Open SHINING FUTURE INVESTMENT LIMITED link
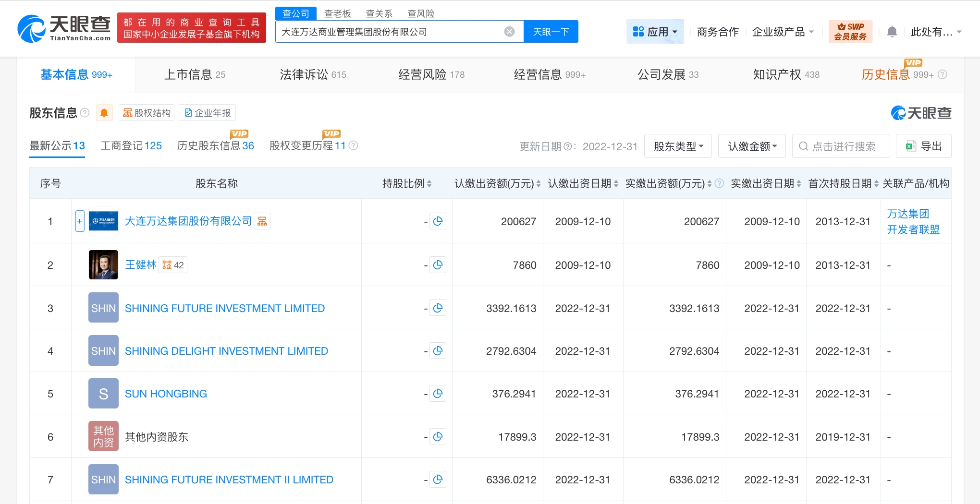Image resolution: width=980 pixels, height=504 pixels. [225, 308]
